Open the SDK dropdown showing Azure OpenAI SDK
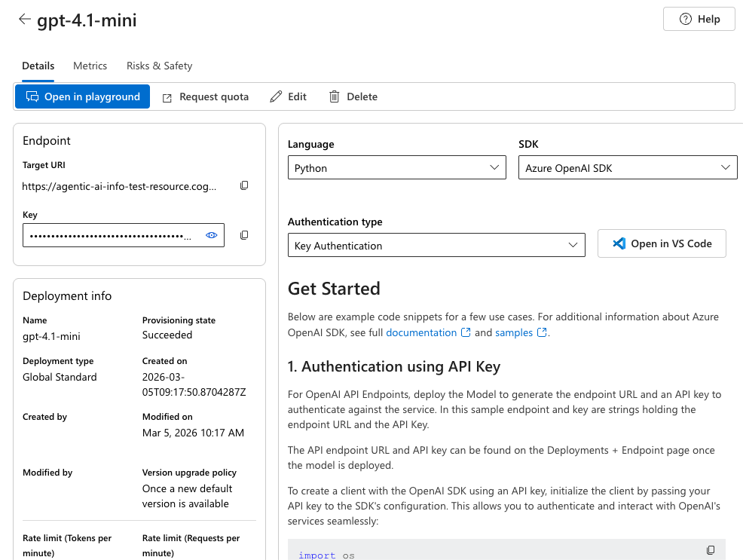This screenshot has height=560, width=743. [627, 168]
